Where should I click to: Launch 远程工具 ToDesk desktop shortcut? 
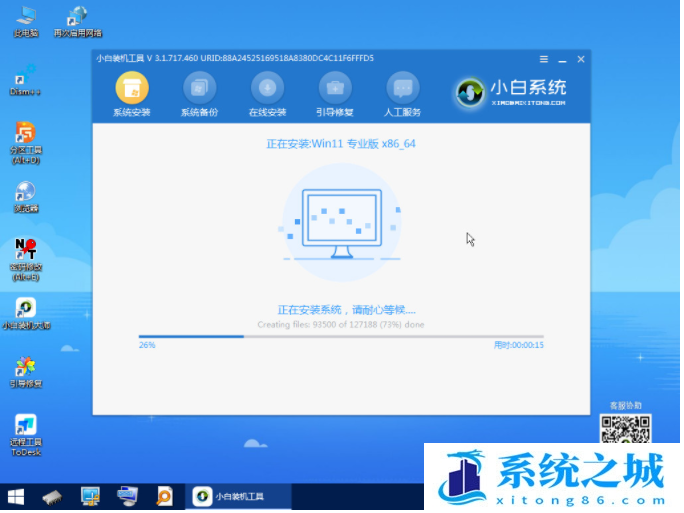pyautogui.click(x=26, y=435)
